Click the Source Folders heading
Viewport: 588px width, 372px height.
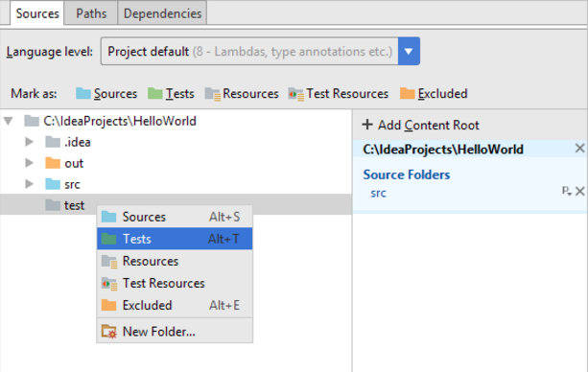(x=407, y=174)
